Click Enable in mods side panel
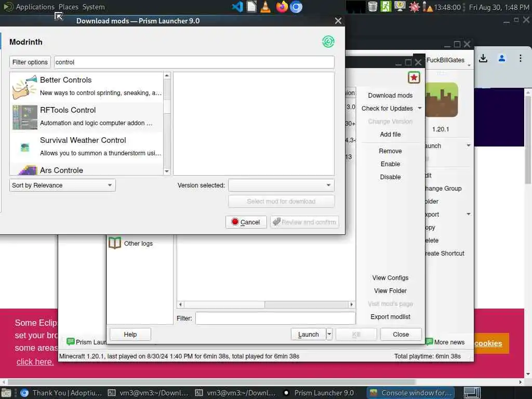This screenshot has height=399, width=532. pos(390,164)
